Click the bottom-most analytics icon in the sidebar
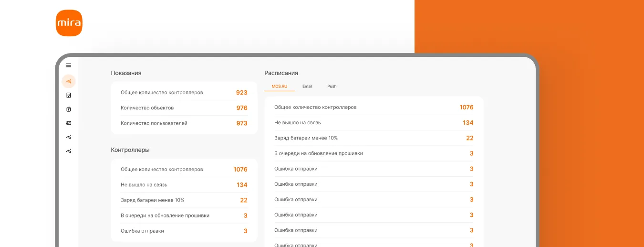This screenshot has height=247, width=644. pyautogui.click(x=69, y=151)
